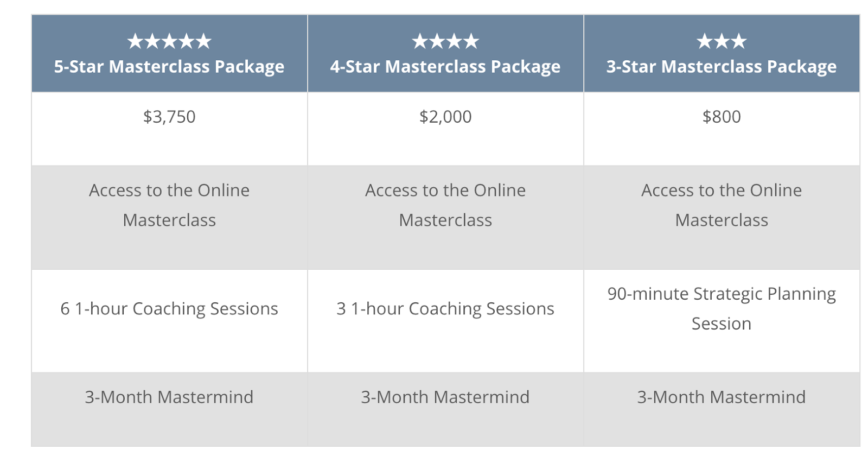Click Online Masterclass access in 4-Star column
The width and height of the screenshot is (868, 450).
[x=445, y=217]
